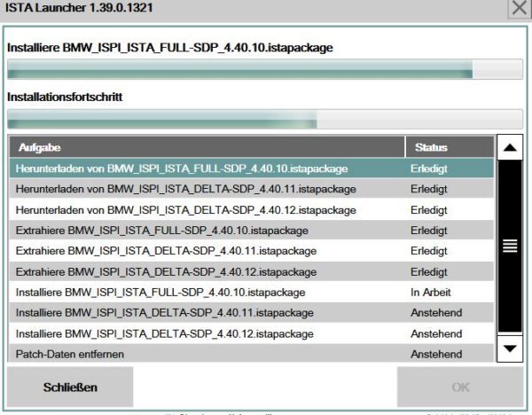Image resolution: width=532 pixels, height=415 pixels.
Task: Click the scroll up arrow in task list
Action: click(510, 147)
